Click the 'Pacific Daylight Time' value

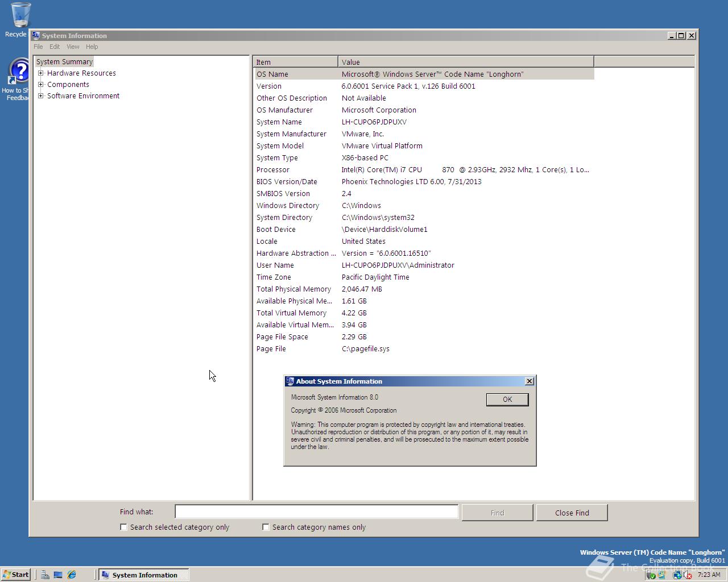(x=375, y=277)
